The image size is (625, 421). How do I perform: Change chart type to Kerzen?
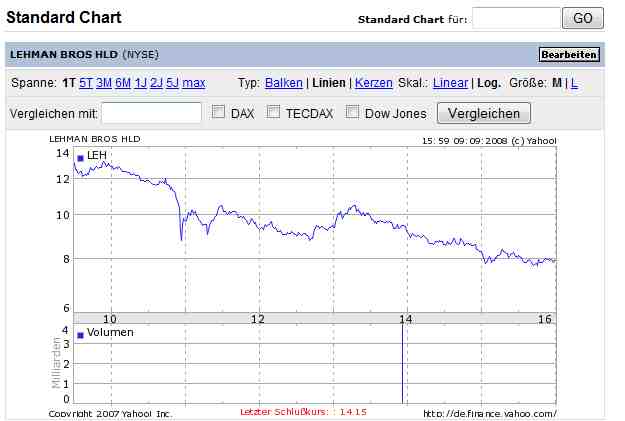(374, 83)
